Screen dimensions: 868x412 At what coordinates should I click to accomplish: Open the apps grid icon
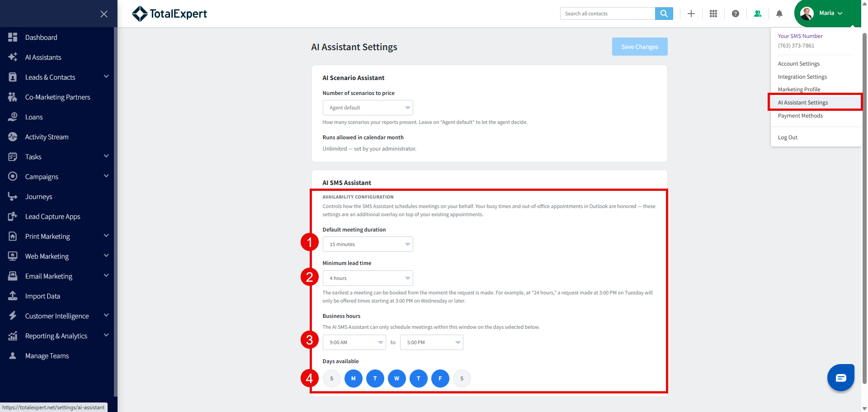pos(713,14)
